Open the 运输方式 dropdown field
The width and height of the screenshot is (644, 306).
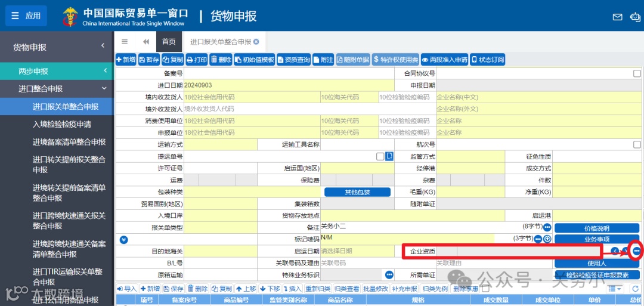tap(220, 144)
